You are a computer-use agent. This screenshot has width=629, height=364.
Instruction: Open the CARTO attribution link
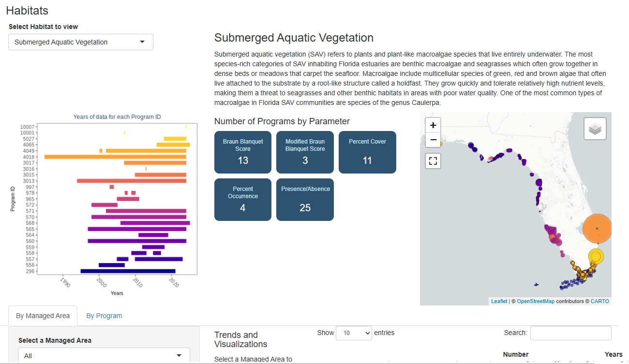pos(600,301)
